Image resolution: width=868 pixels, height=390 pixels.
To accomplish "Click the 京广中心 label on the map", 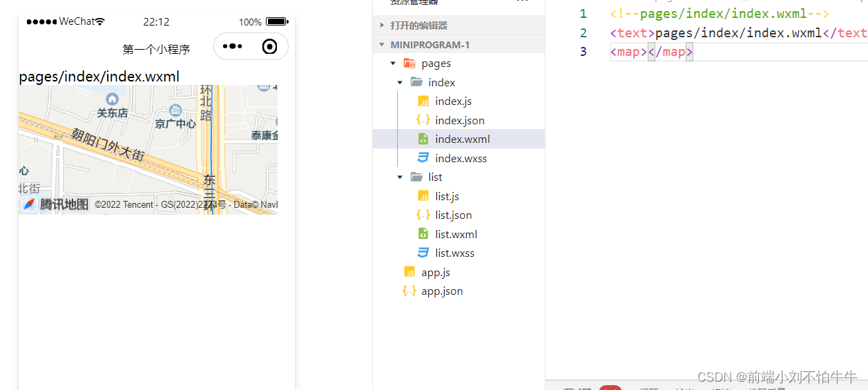I will point(175,124).
